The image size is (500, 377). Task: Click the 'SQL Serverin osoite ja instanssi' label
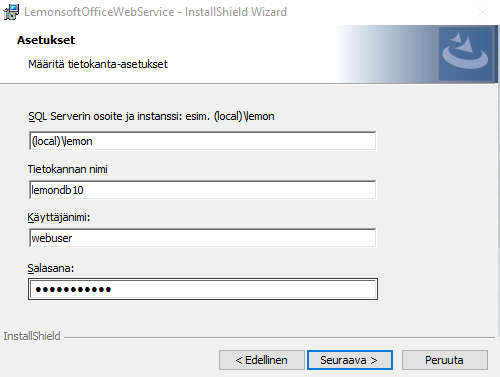[x=151, y=116]
